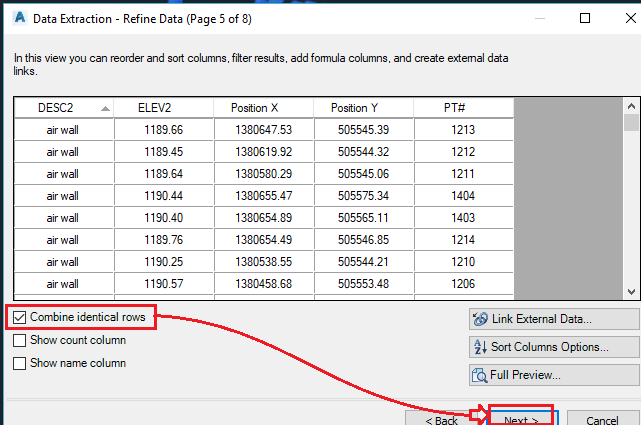The width and height of the screenshot is (641, 425).
Task: Cancel the data extraction wizard
Action: tap(602, 418)
